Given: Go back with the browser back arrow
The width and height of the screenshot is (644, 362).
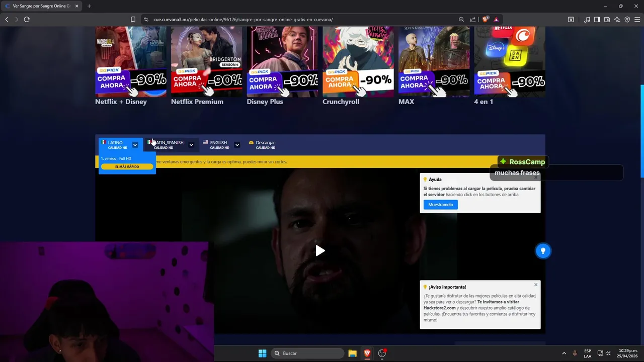Looking at the screenshot, I should (7, 19).
